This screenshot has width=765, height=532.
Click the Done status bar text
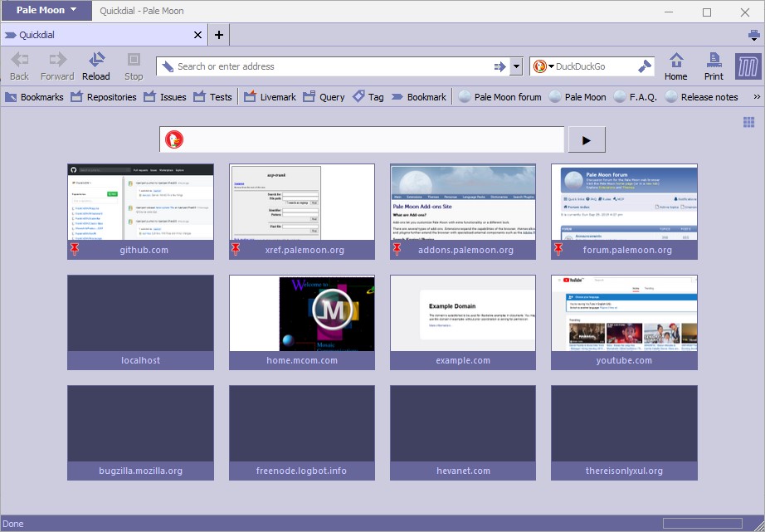13,524
